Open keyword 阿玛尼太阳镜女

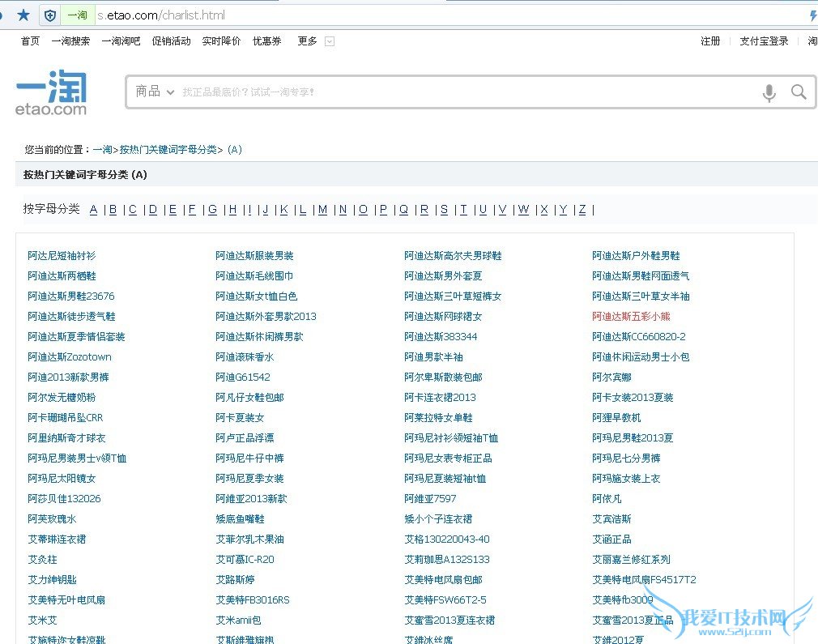pyautogui.click(x=62, y=479)
